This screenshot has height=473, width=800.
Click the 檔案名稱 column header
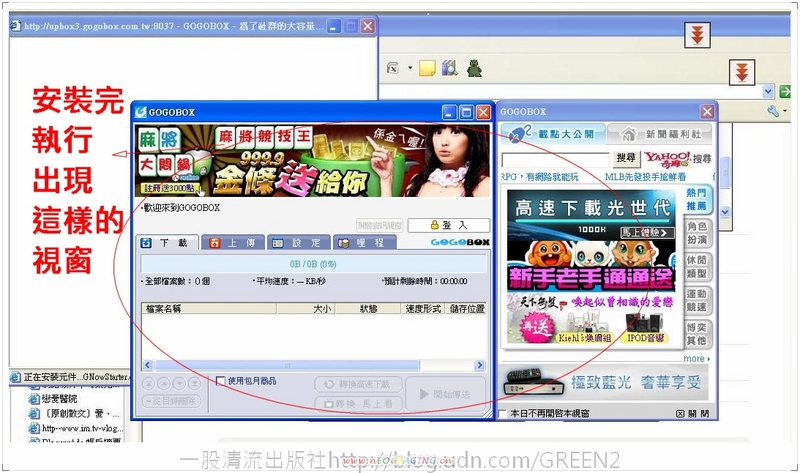[x=209, y=308]
